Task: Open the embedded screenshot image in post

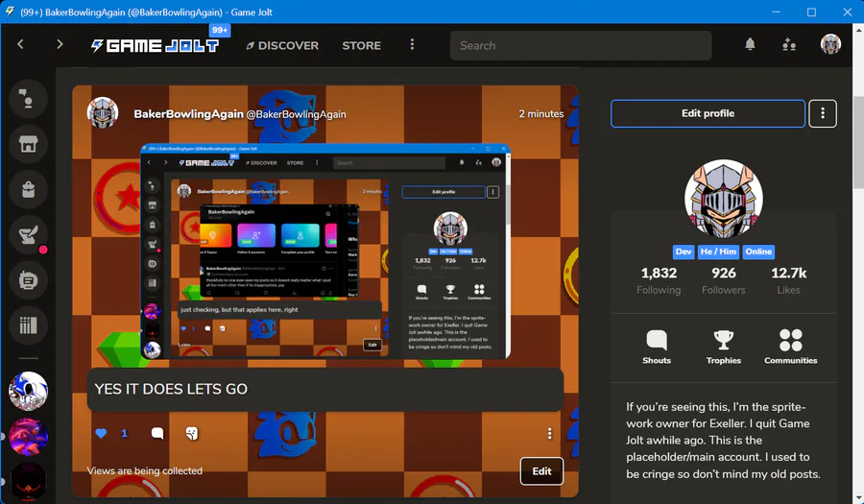Action: click(325, 252)
